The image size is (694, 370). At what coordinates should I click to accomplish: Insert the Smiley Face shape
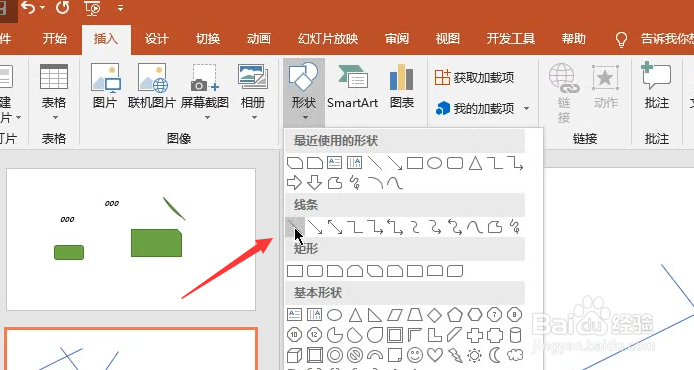point(415,355)
